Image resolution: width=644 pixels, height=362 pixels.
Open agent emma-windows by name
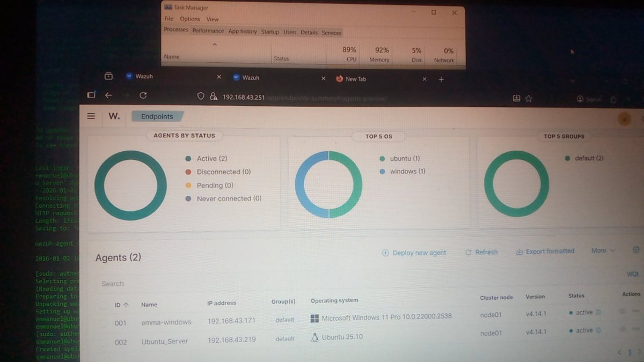point(166,322)
